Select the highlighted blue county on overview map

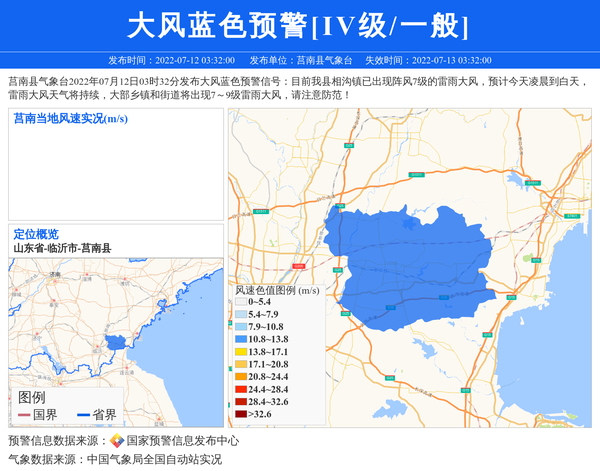click(x=115, y=343)
